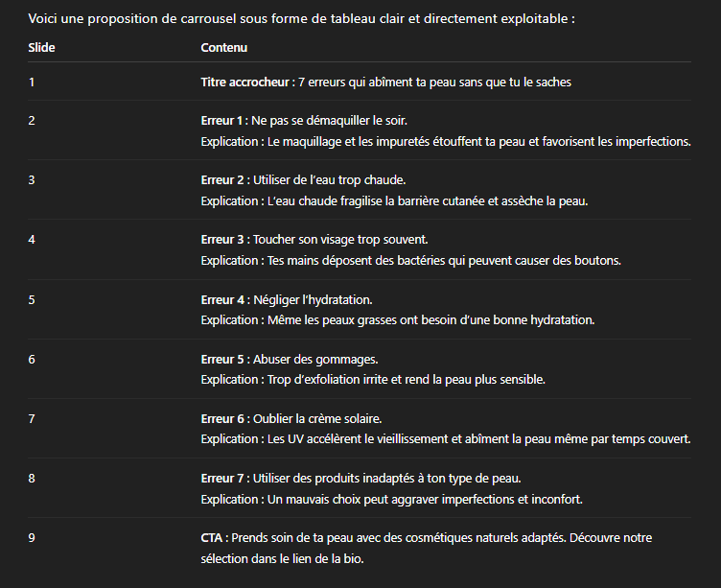The height and width of the screenshot is (588, 721).
Task: Select the intro sentence above the table
Action: coord(301,18)
